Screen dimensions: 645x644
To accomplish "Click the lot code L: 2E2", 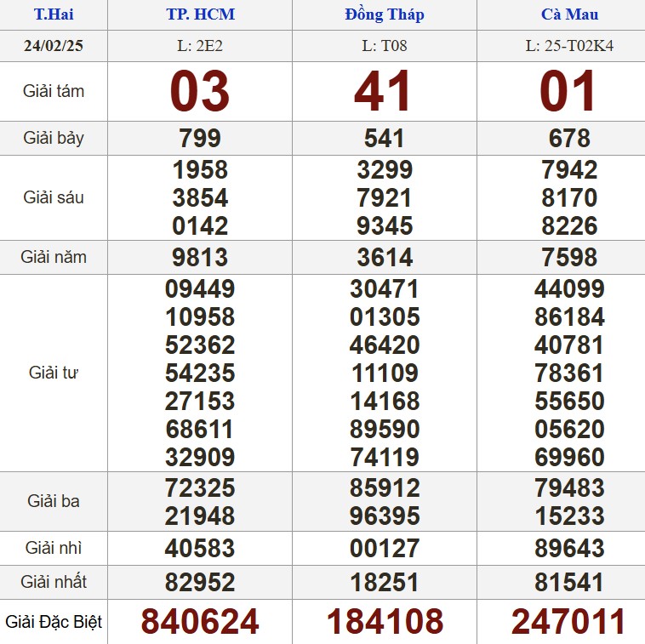I will (x=200, y=46).
